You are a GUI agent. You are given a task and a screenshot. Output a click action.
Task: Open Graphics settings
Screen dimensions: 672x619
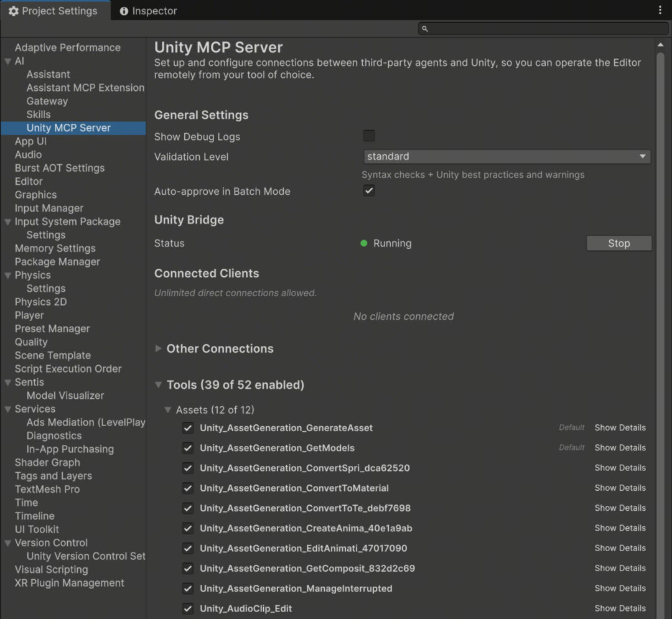[x=35, y=195]
